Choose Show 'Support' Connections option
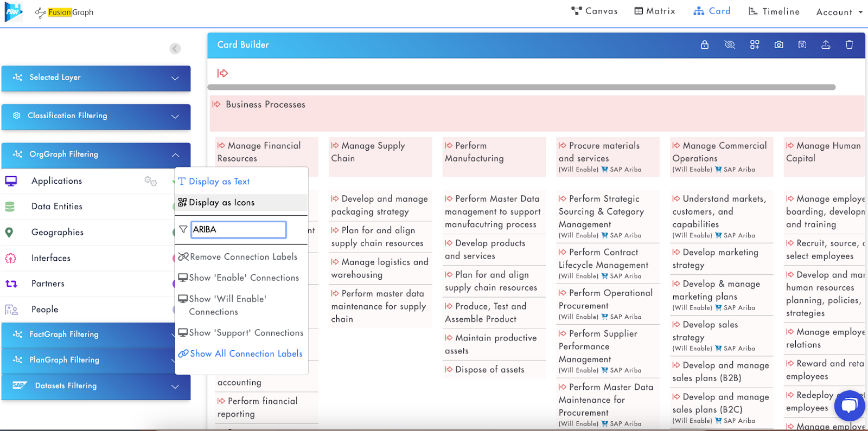This screenshot has height=431, width=868. click(241, 333)
